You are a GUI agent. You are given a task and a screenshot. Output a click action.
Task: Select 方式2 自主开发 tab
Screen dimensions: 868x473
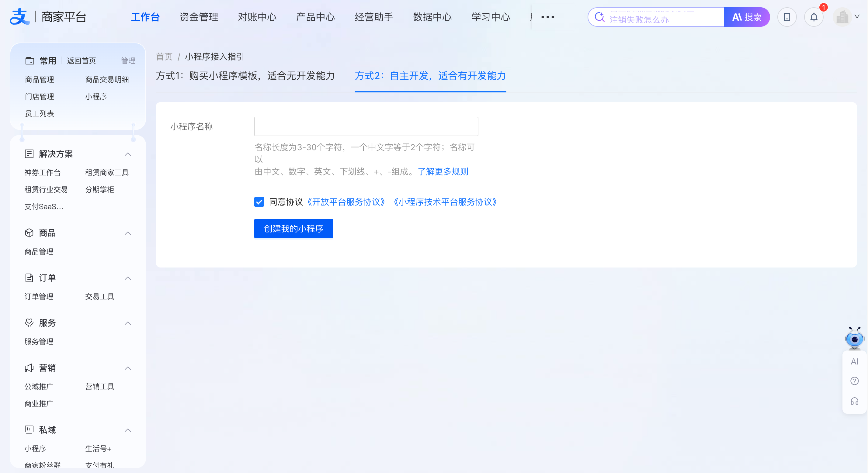[x=430, y=76]
